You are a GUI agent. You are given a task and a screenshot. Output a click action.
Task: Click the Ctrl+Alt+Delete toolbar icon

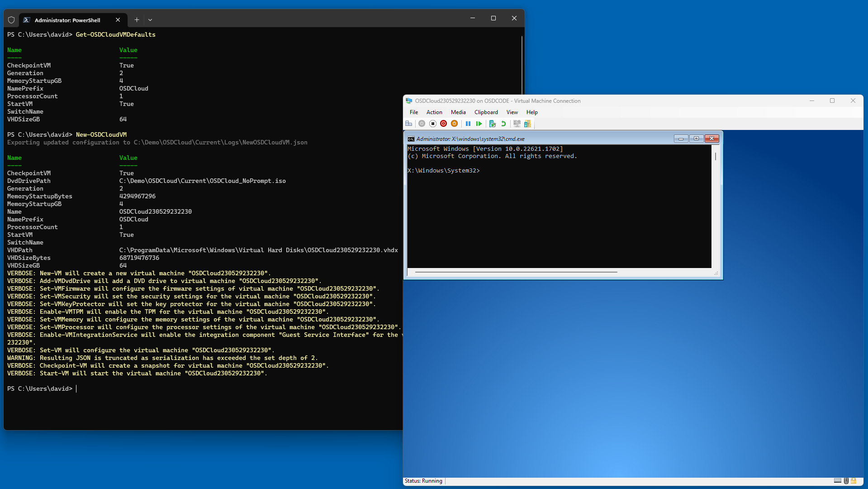tap(409, 124)
